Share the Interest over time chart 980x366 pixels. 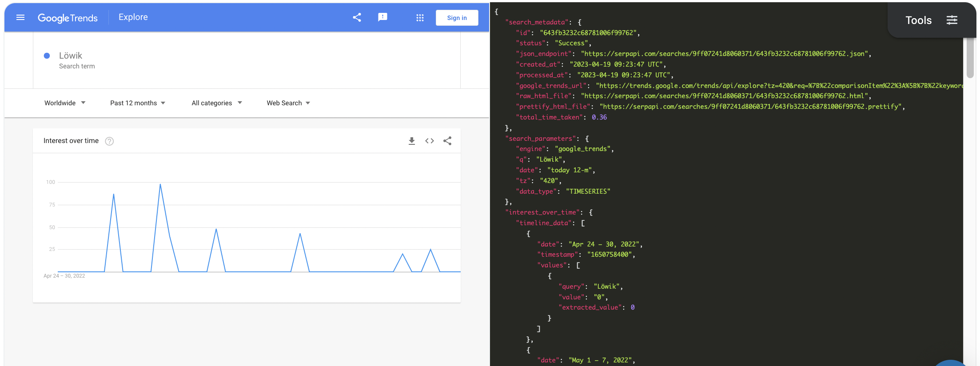tap(447, 141)
